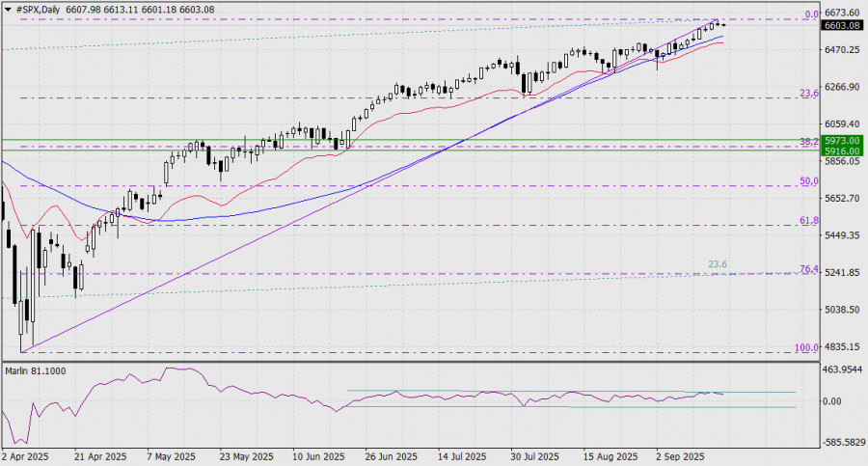Select the 50.0 Fibonacci level label
The width and height of the screenshot is (868, 466).
coord(808,181)
